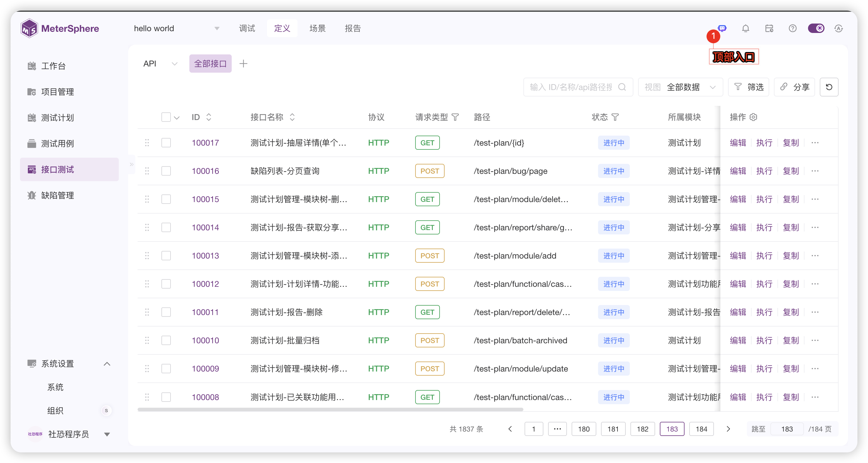Open the task center calendar icon
Viewport: 868px width, 463px height.
769,28
